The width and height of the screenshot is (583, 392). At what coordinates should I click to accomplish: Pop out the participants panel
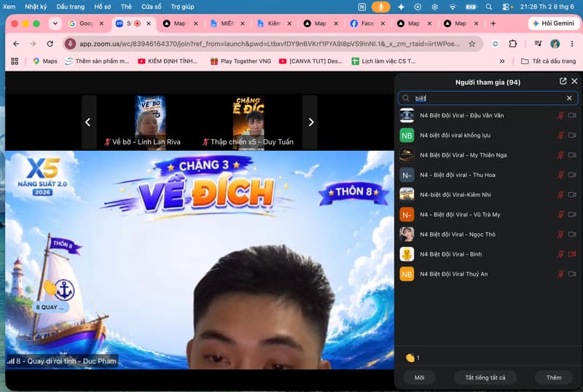(x=563, y=81)
